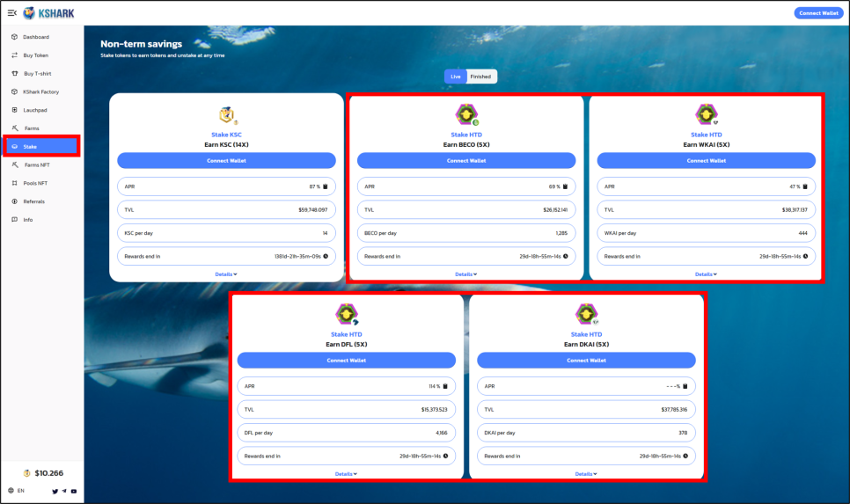This screenshot has width=850, height=504.
Task: Open the Telegram link in the sidebar footer
Action: pyautogui.click(x=64, y=491)
